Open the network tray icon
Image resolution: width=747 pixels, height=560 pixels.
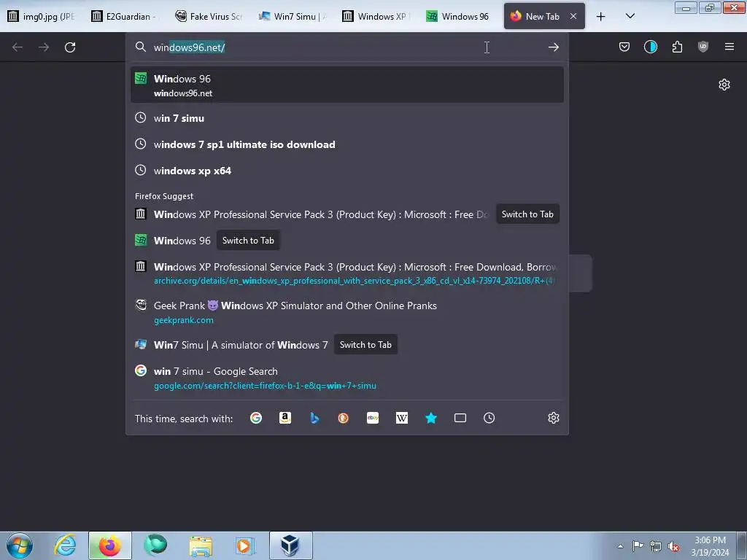click(x=656, y=546)
